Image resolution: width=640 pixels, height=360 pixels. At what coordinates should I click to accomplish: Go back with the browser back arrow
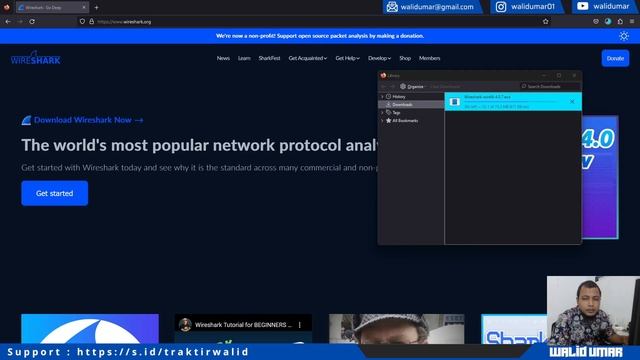(x=8, y=22)
